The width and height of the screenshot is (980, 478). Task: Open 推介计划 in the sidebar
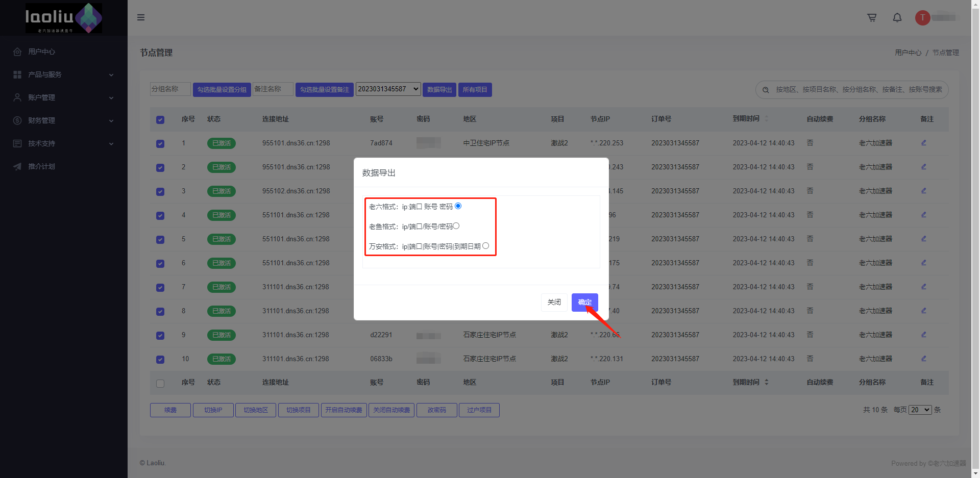pos(42,166)
